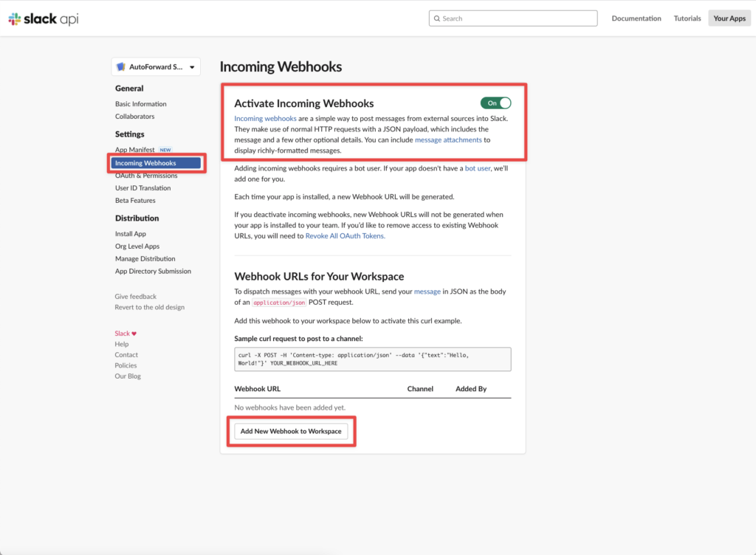This screenshot has height=555, width=756.
Task: Open the message link in the Webhook URLs section
Action: point(427,292)
